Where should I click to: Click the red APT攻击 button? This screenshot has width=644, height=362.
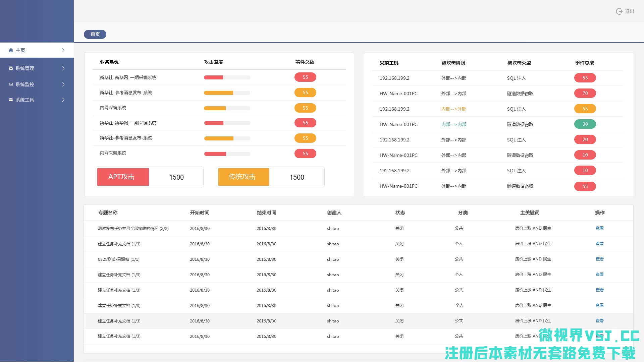click(x=123, y=177)
